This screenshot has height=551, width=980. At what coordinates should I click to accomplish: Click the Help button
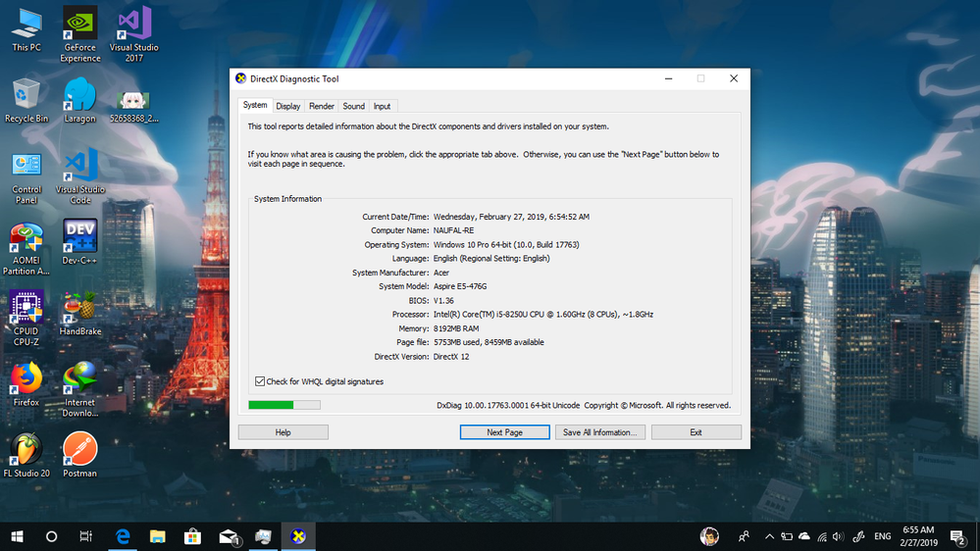tap(284, 432)
